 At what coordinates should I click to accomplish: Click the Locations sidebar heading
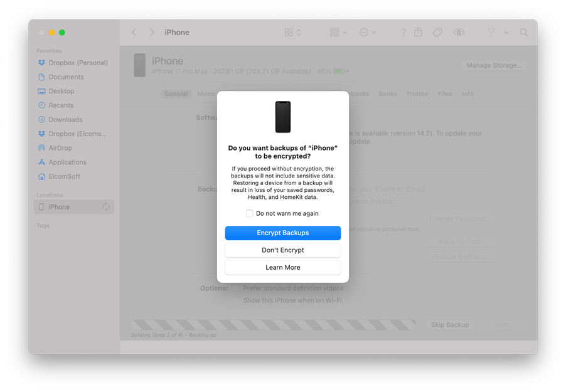[50, 195]
